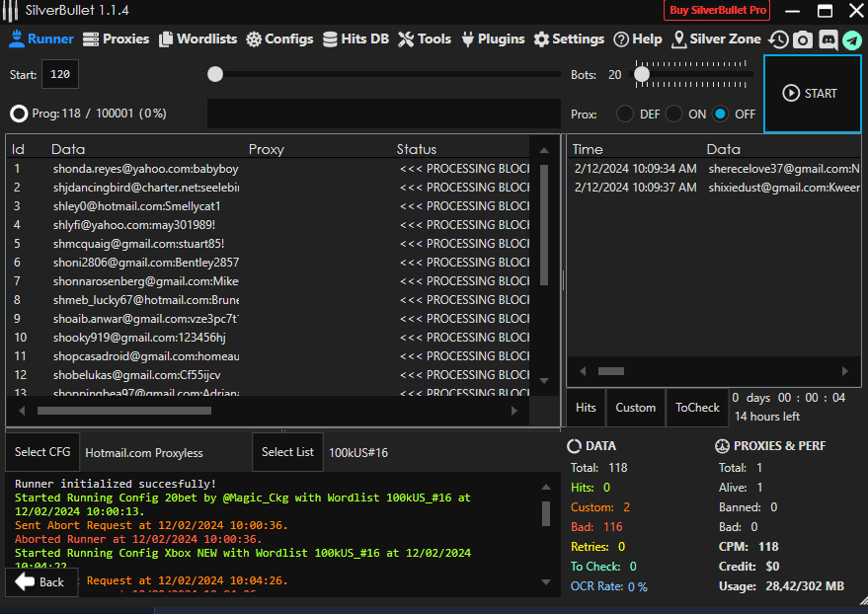Image resolution: width=868 pixels, height=614 pixels.
Task: Click the data list scroll-up arrow
Action: [x=543, y=150]
